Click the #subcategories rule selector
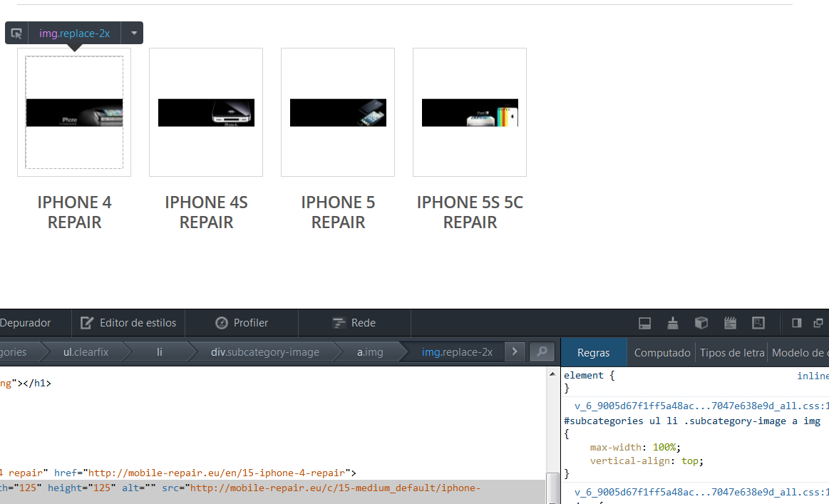829x504 pixels. coord(692,421)
